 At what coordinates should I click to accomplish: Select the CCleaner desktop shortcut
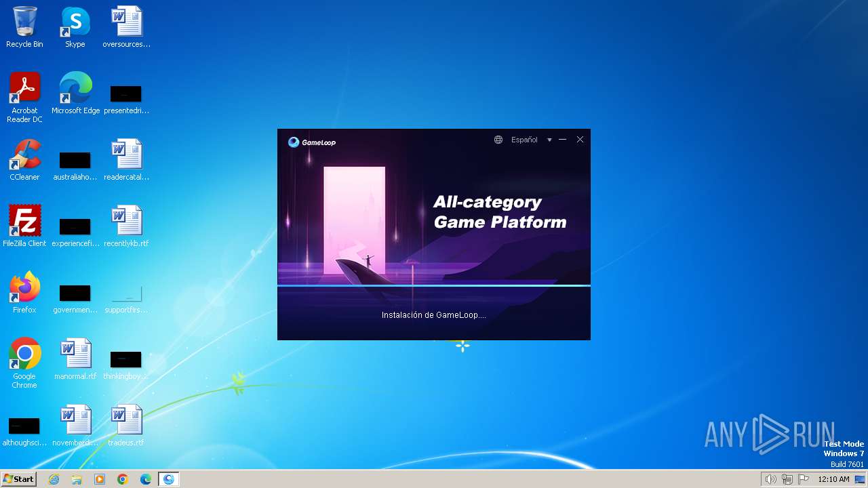click(24, 160)
